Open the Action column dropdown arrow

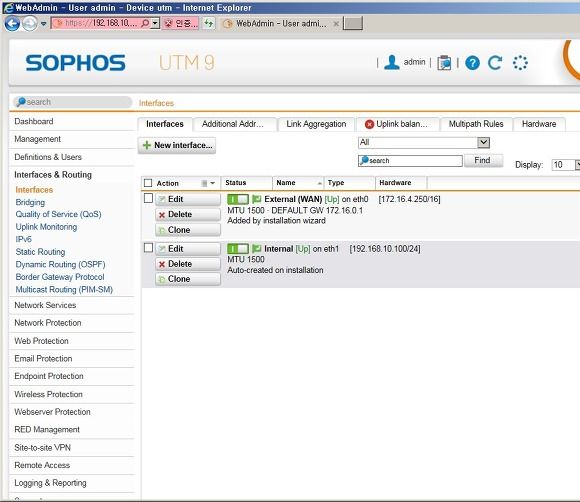pyautogui.click(x=213, y=183)
